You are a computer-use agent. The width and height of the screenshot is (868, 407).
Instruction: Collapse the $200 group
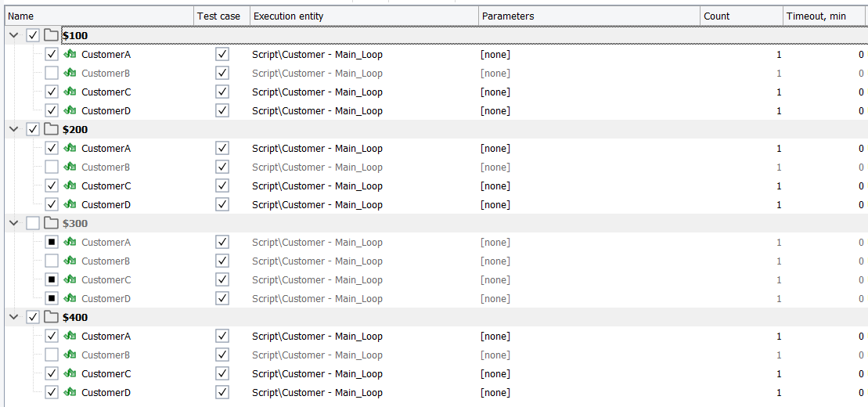13,129
